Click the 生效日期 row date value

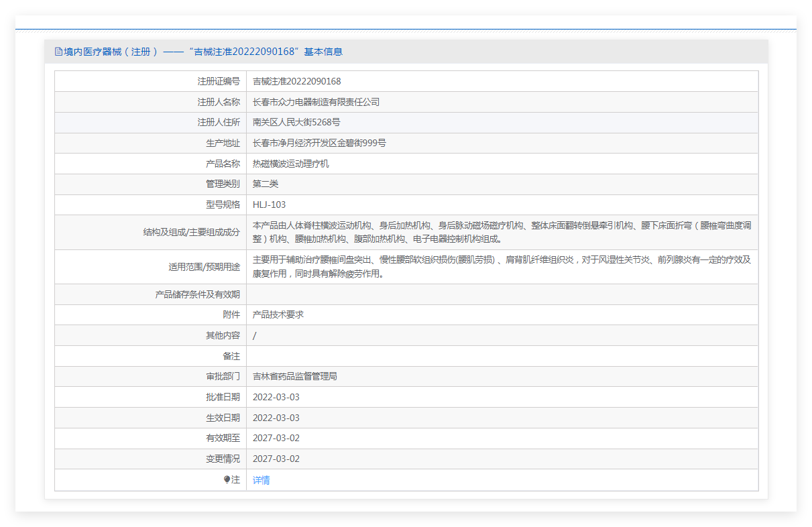(276, 418)
